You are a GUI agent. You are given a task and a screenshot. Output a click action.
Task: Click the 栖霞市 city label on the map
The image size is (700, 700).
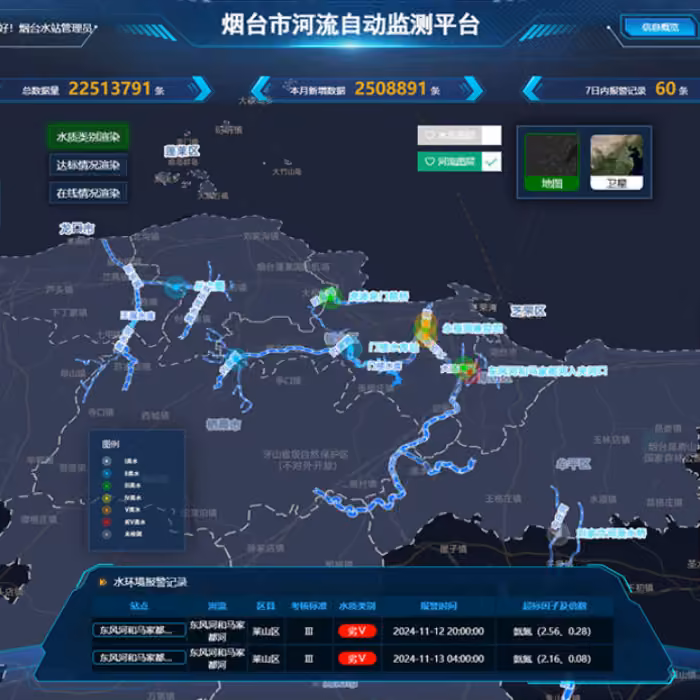(x=224, y=425)
